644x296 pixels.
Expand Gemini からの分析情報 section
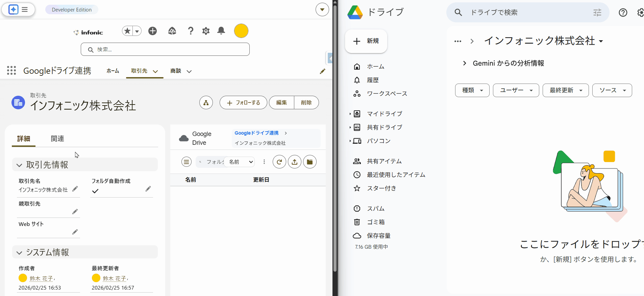[465, 63]
